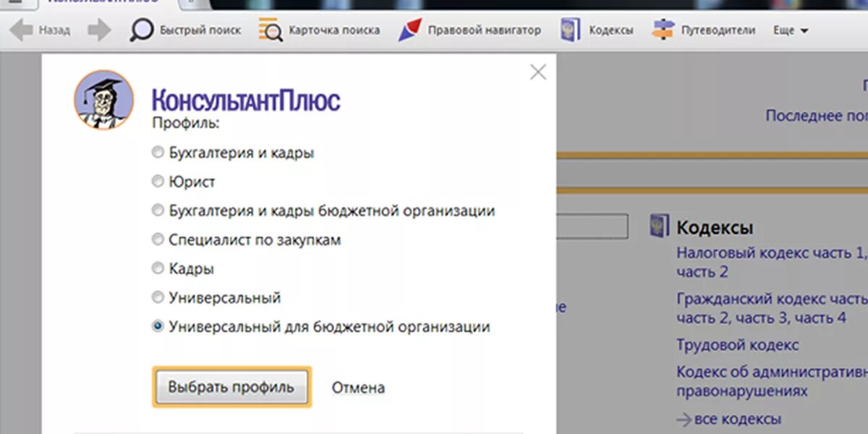
Task: Click the professor avatar logo in dialog
Action: tap(103, 99)
